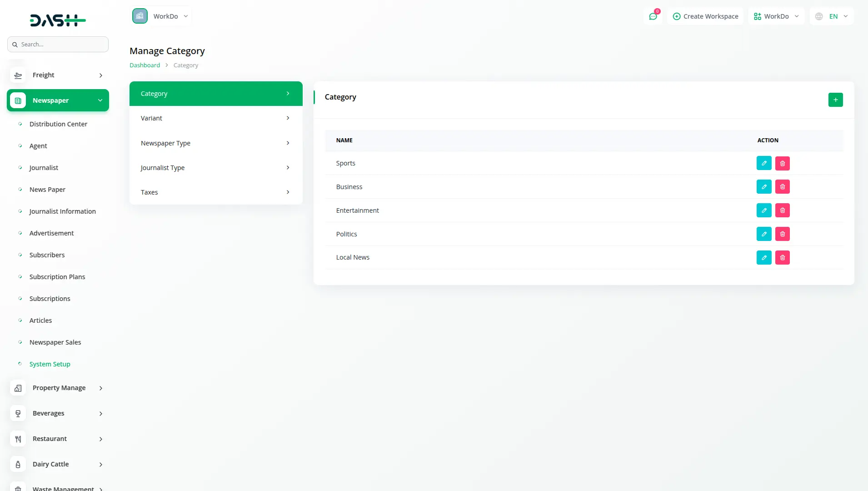Select the Journalist Type setup tab
This screenshot has height=491, width=868.
215,168
